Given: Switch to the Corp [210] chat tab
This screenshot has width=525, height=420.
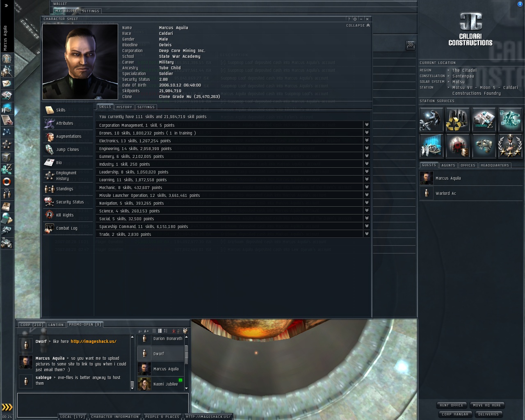Looking at the screenshot, I should pyautogui.click(x=32, y=324).
